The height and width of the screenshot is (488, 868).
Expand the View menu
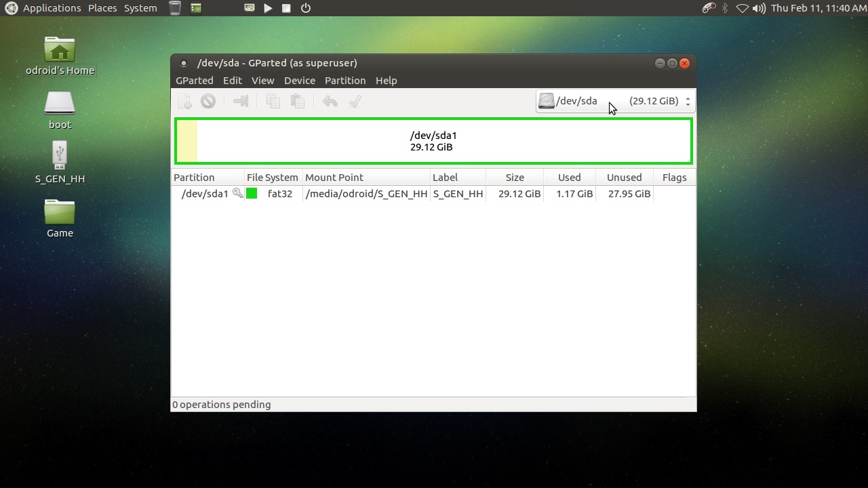pyautogui.click(x=262, y=81)
